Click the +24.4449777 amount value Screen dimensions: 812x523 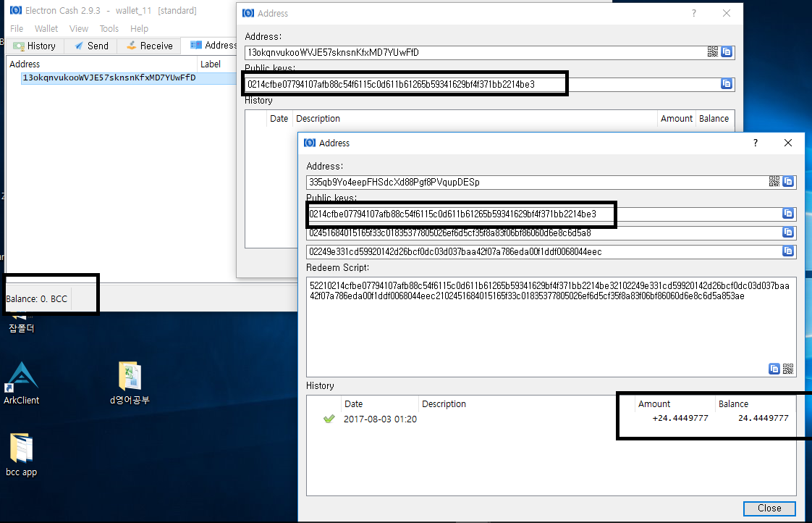[x=680, y=418]
